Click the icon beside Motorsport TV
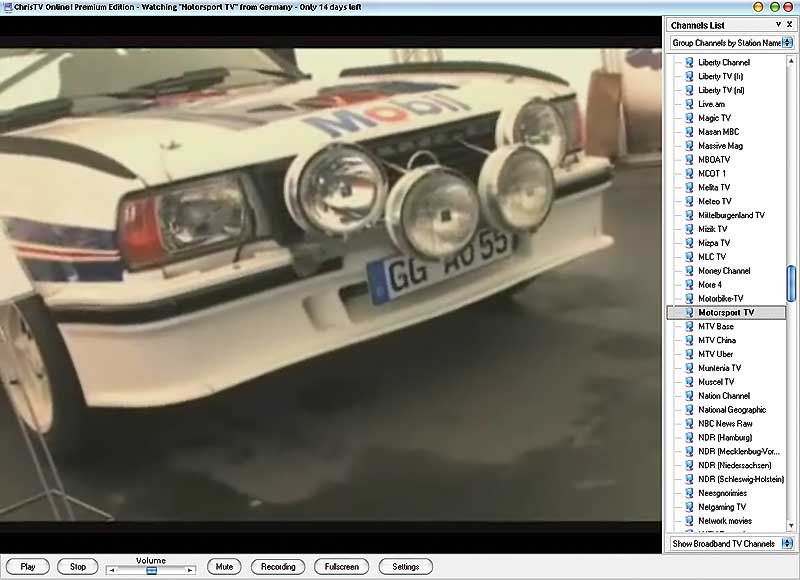The height and width of the screenshot is (580, 800). click(x=689, y=313)
